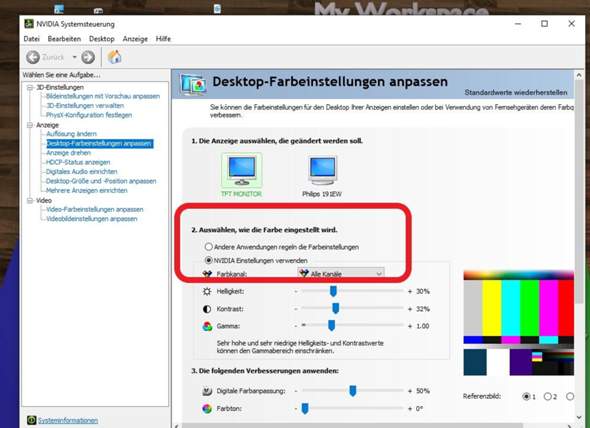Click the Kontrast slider handle
The image size is (590, 428).
tap(335, 309)
